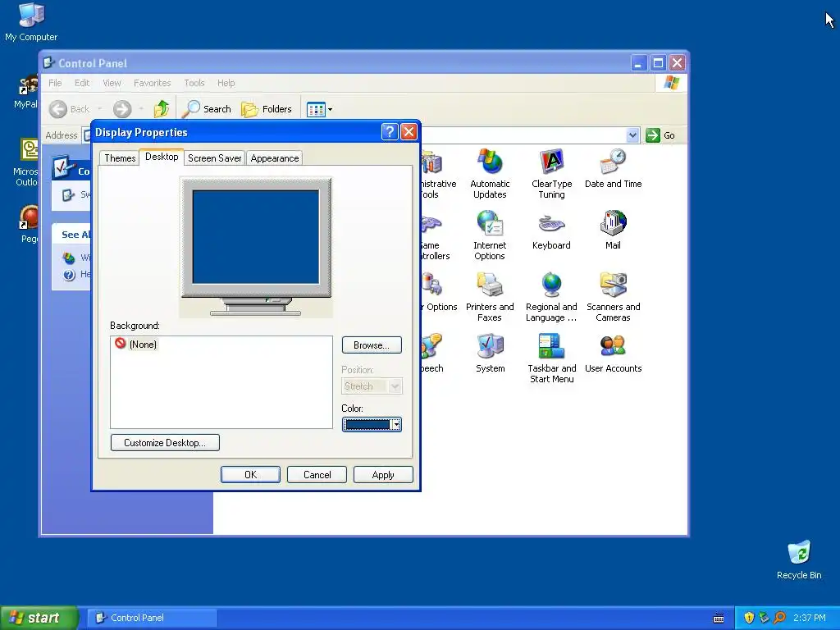Open the Edit menu
Viewport: 840px width, 630px height.
(x=82, y=83)
